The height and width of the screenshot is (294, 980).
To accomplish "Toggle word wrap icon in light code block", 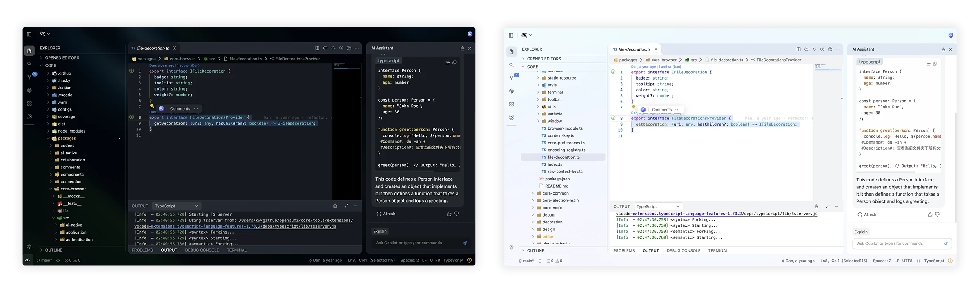I will pos(929,64).
